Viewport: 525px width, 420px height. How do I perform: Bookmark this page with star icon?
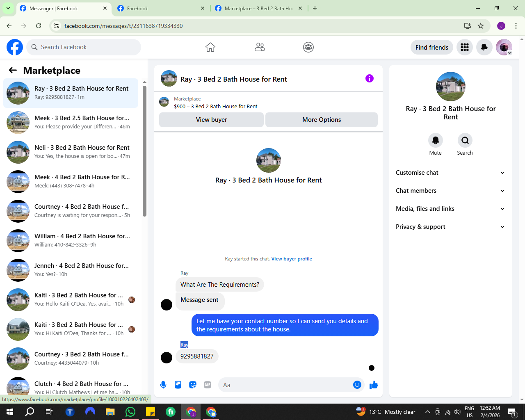click(x=481, y=26)
